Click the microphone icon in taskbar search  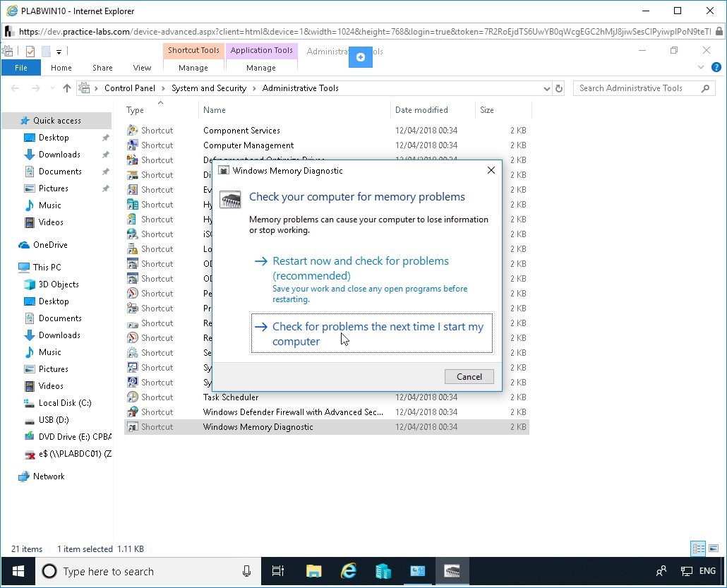[246, 571]
